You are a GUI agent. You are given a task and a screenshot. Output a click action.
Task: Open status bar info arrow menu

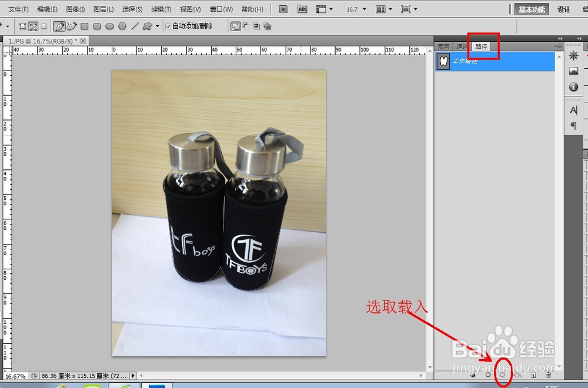[133, 376]
